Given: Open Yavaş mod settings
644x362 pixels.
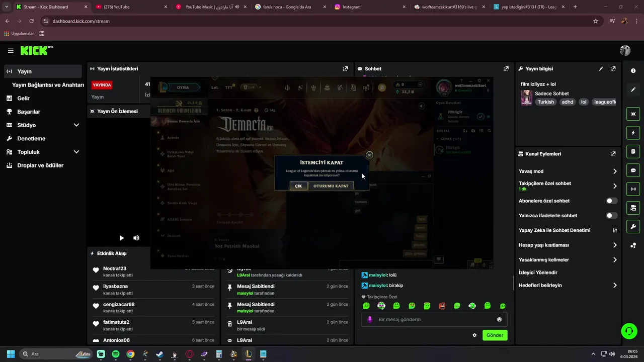Looking at the screenshot, I should 568,171.
